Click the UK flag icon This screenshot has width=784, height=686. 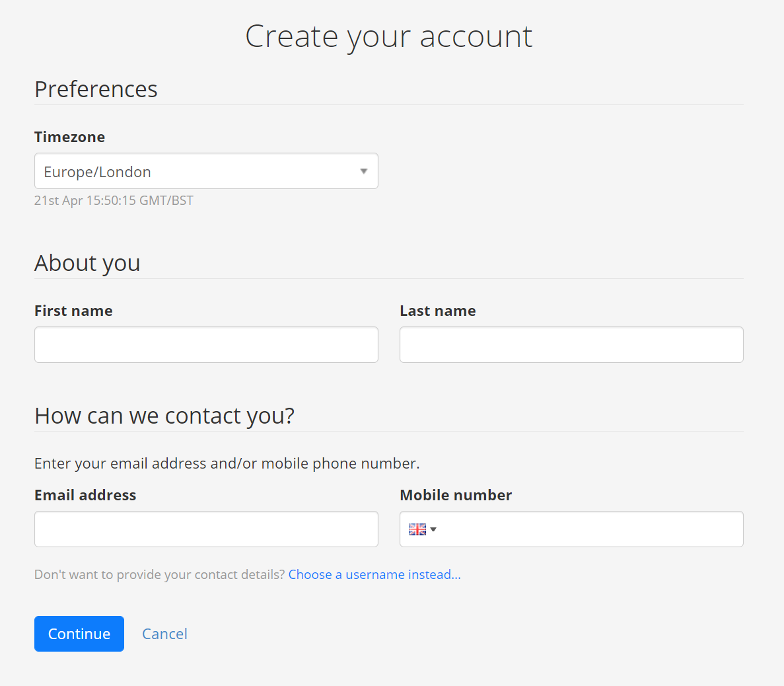(417, 529)
